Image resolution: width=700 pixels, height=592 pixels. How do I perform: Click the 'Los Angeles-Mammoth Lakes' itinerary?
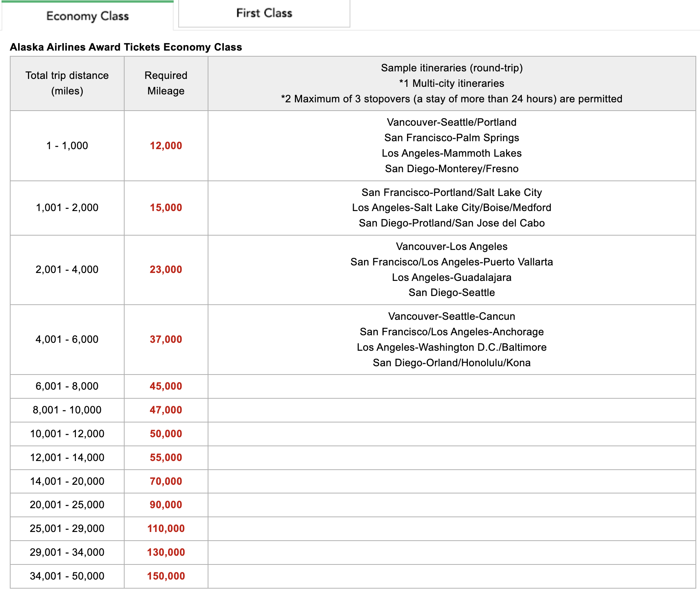pyautogui.click(x=452, y=153)
